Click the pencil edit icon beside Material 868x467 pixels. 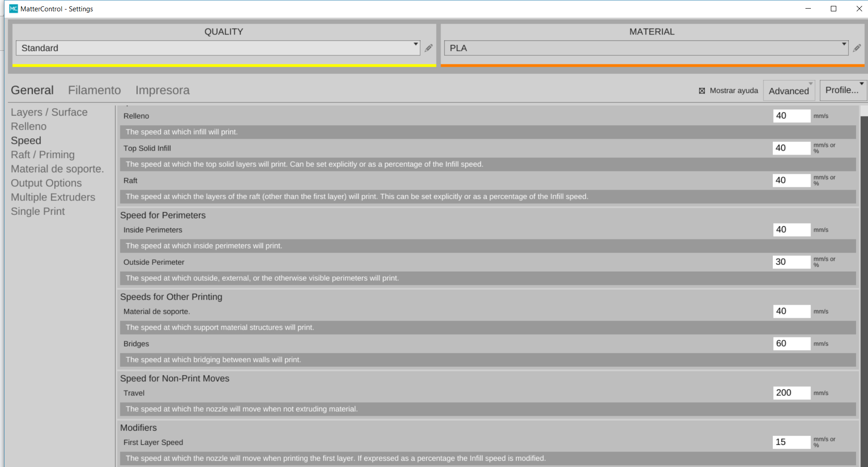857,48
